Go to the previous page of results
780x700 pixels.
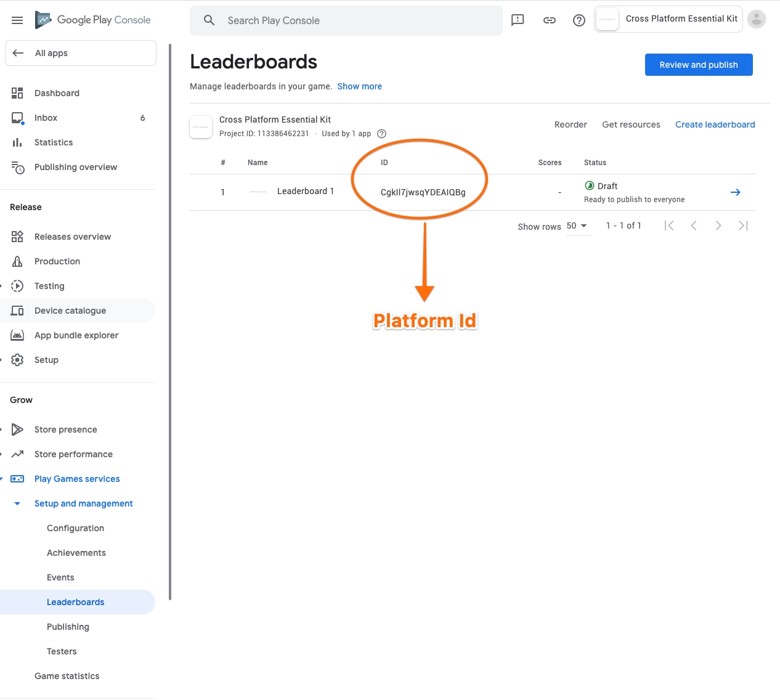coord(694,226)
